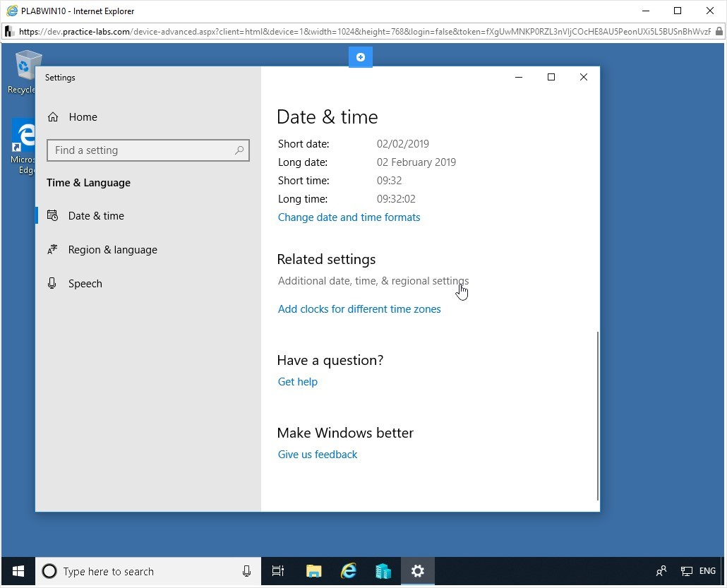Select the Long time value 09:32:02
727x588 pixels.
(396, 199)
